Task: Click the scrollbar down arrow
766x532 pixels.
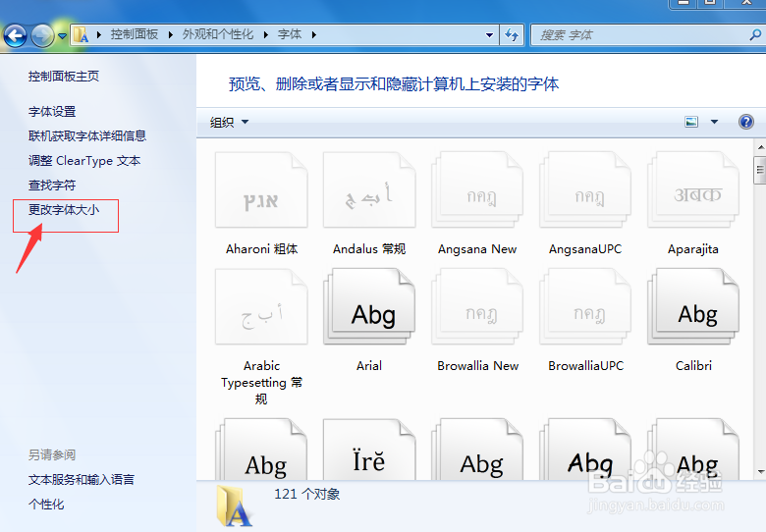Action: [x=760, y=472]
